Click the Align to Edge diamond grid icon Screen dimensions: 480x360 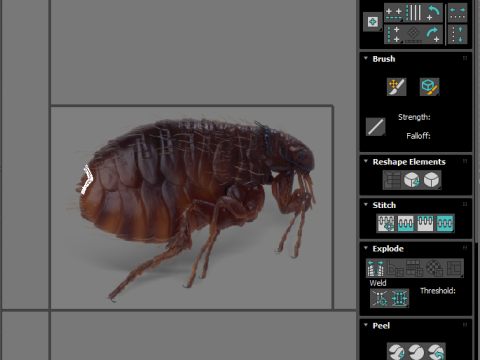[x=413, y=34]
